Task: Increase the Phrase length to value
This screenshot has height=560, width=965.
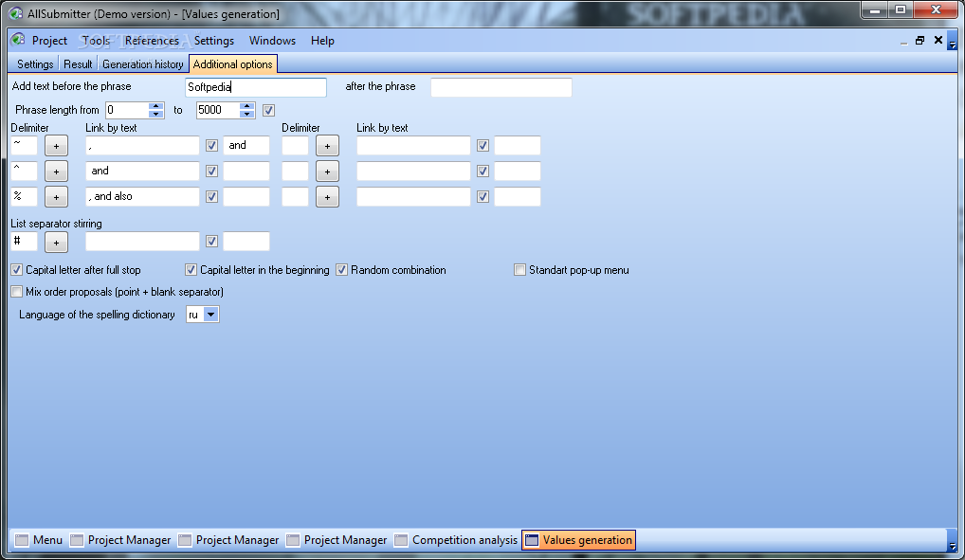Action: coord(246,106)
